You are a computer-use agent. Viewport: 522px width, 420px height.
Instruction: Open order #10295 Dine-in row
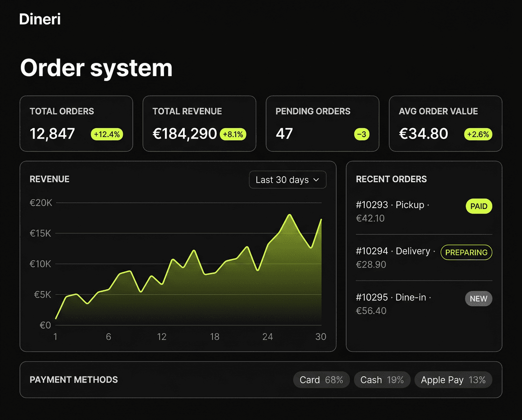[424, 304]
